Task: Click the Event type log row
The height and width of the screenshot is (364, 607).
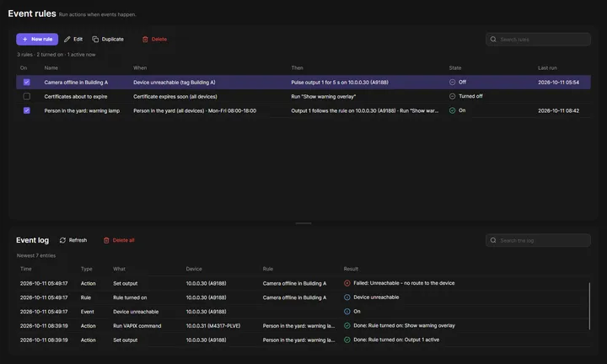Action: [x=303, y=312]
